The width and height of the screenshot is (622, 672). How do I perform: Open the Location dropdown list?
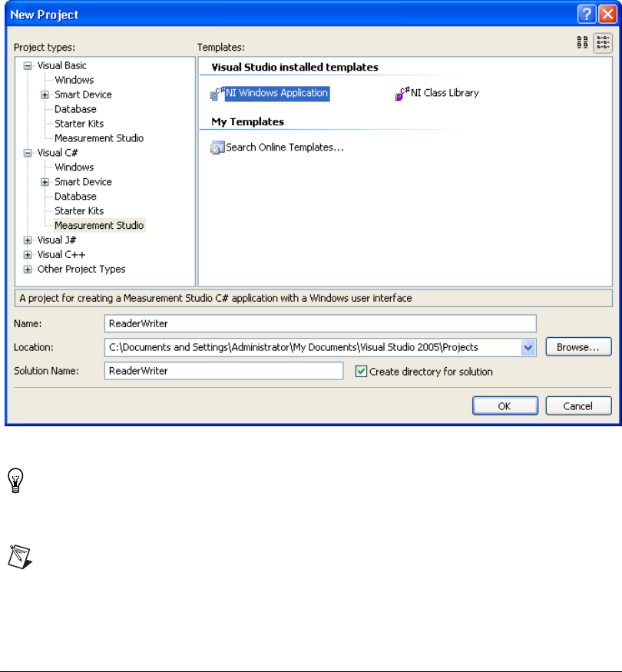(x=528, y=348)
